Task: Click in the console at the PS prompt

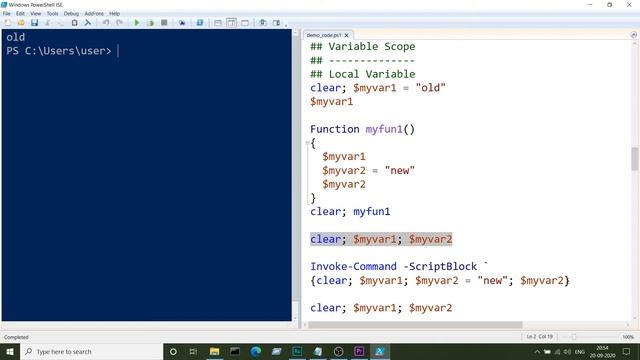Action: coord(118,51)
